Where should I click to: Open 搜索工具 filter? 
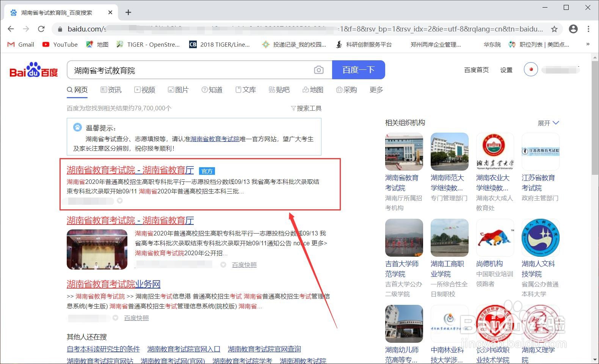(x=306, y=108)
